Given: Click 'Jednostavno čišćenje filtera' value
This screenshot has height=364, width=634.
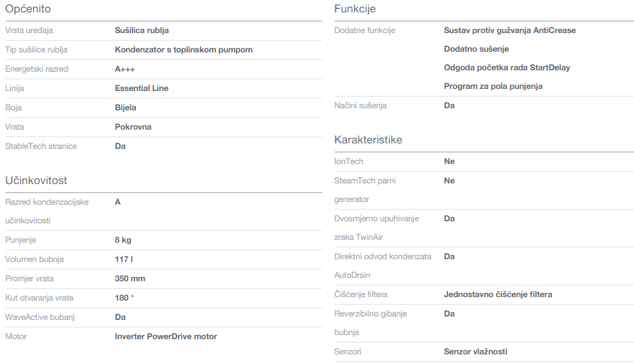Looking at the screenshot, I should [x=497, y=294].
